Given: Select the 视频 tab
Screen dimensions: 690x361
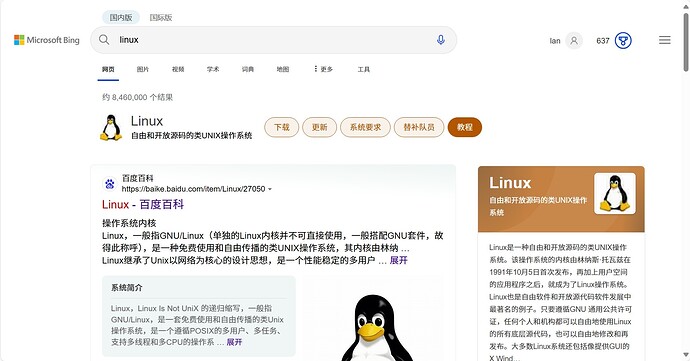Looking at the screenshot, I should pos(178,69).
